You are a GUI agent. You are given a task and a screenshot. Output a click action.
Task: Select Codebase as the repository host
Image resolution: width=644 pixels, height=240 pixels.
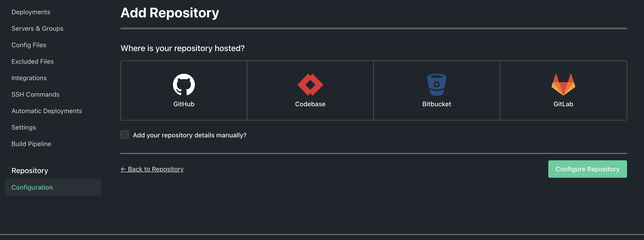310,90
